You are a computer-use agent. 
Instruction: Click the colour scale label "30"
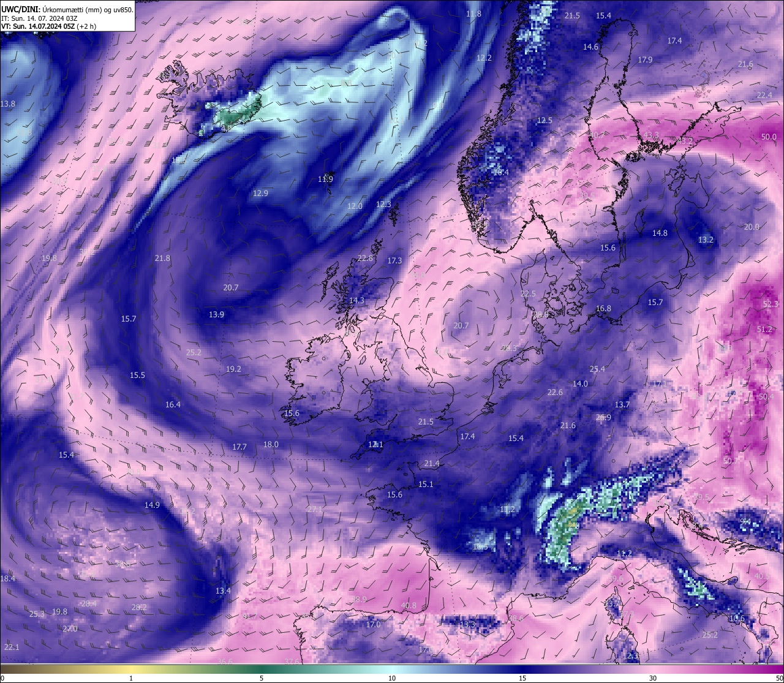click(653, 678)
